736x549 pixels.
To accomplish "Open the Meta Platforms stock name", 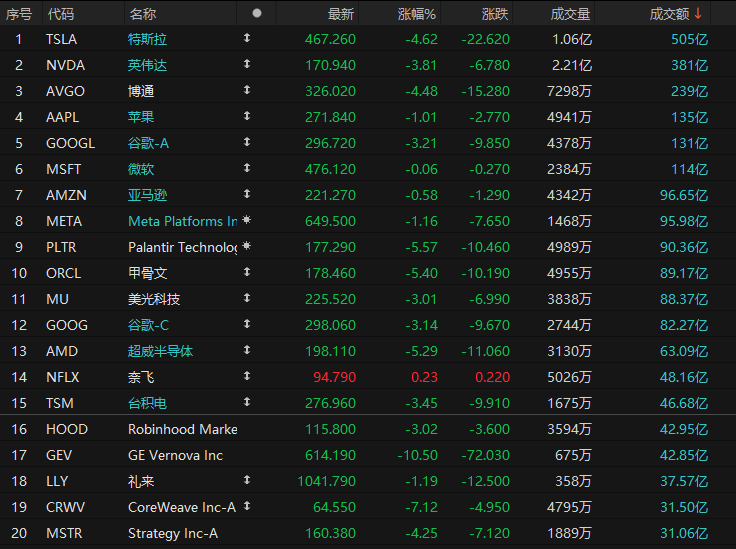I will pos(183,221).
